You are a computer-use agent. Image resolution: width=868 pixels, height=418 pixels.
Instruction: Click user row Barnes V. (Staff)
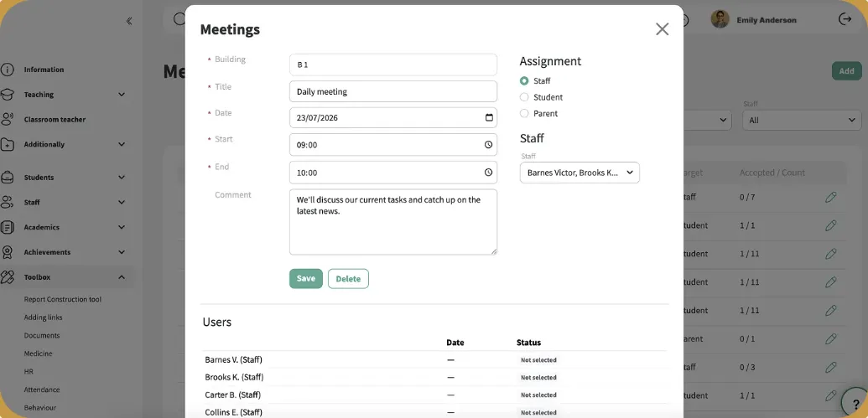(434, 360)
